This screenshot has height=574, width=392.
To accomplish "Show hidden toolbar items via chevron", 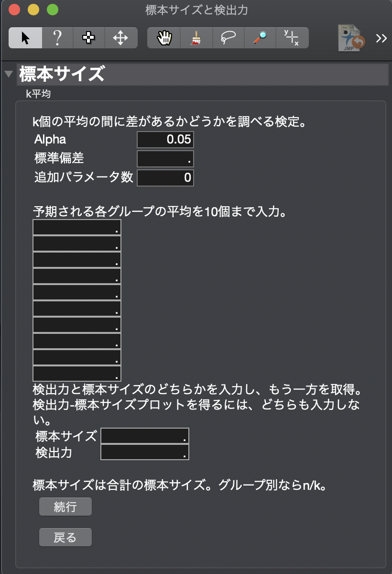I will pos(381,38).
